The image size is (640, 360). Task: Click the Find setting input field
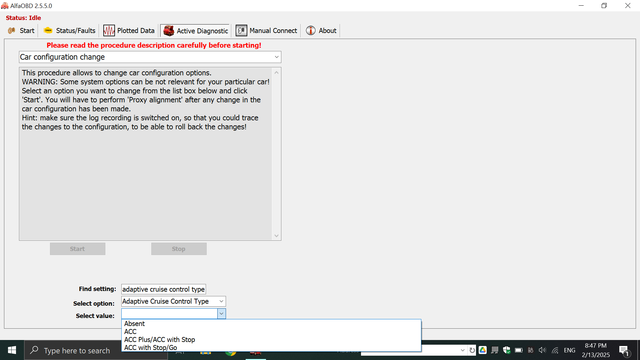(163, 289)
